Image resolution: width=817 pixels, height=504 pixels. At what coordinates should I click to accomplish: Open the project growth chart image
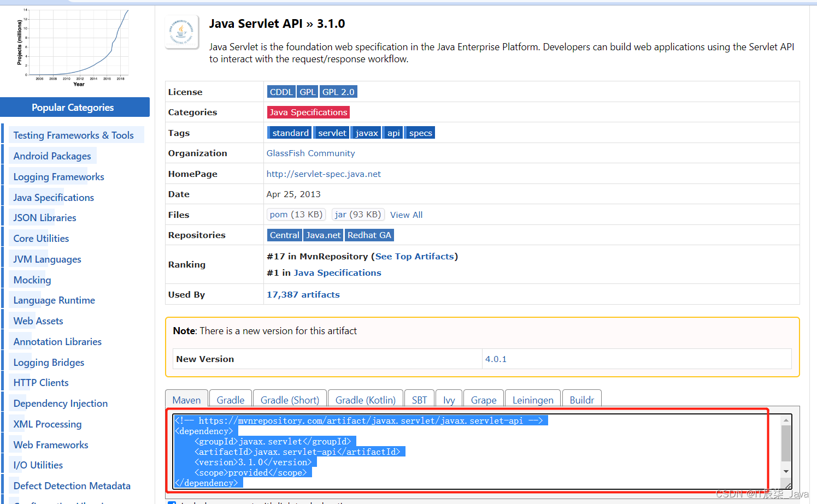[75, 44]
